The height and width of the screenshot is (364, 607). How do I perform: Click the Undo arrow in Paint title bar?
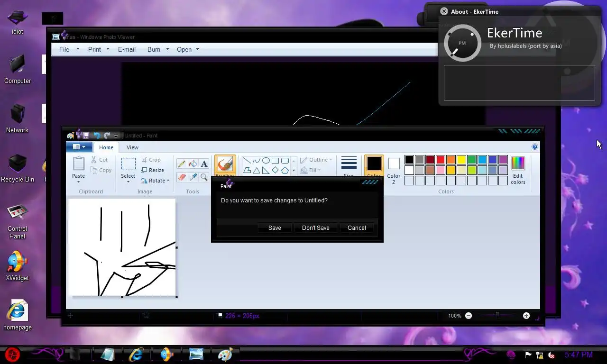coord(97,136)
